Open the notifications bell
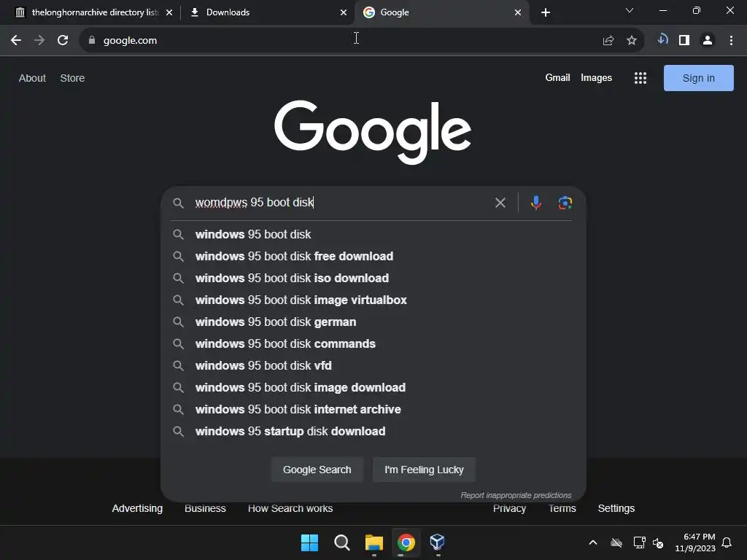Viewport: 747px width, 560px height. (x=727, y=542)
